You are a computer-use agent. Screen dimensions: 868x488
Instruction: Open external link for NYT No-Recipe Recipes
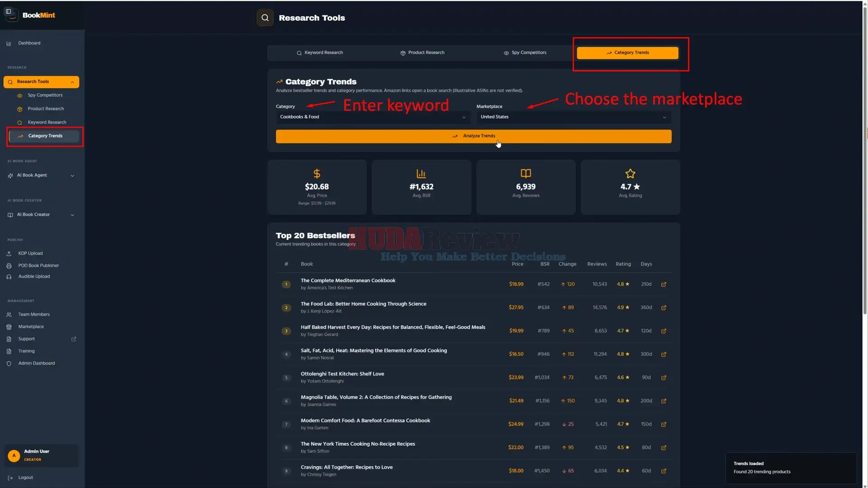[664, 448]
